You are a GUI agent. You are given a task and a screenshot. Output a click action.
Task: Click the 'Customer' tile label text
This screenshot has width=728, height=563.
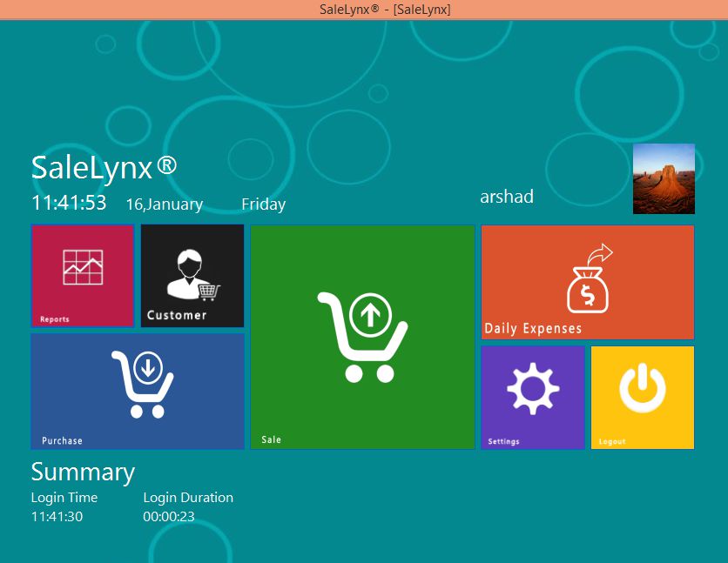[177, 315]
